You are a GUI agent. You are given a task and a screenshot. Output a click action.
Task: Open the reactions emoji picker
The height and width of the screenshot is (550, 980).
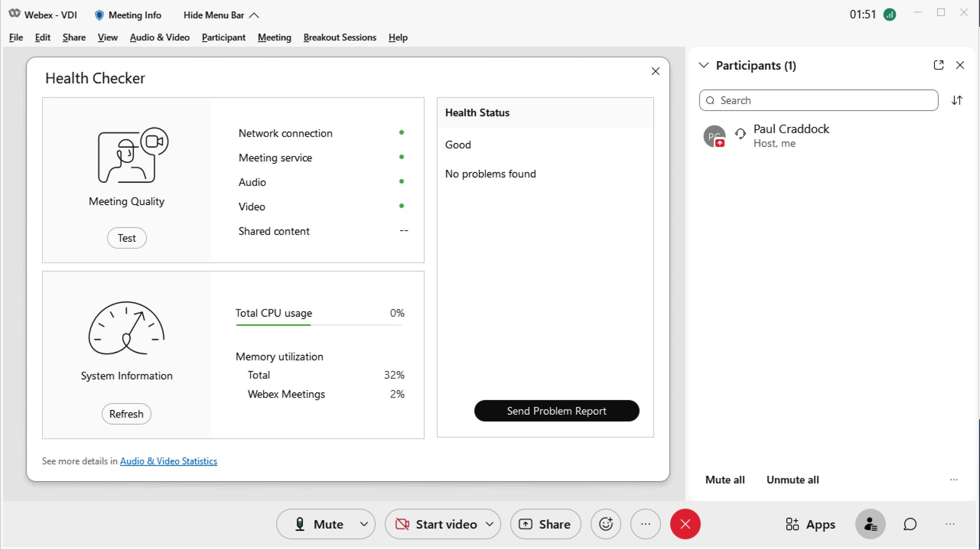605,524
